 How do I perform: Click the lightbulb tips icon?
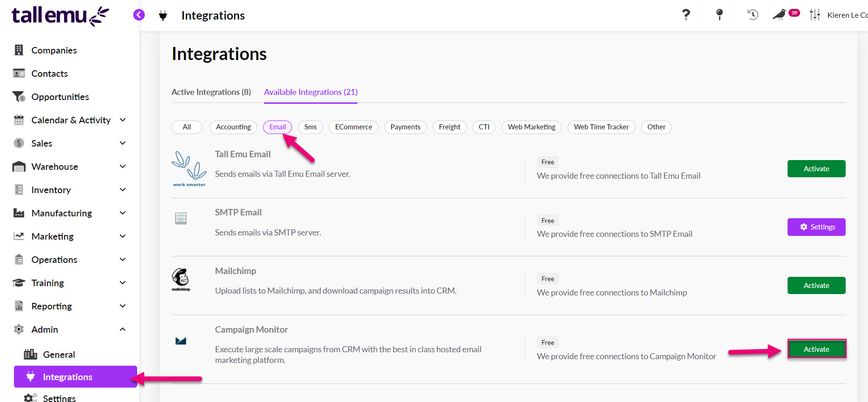point(719,15)
